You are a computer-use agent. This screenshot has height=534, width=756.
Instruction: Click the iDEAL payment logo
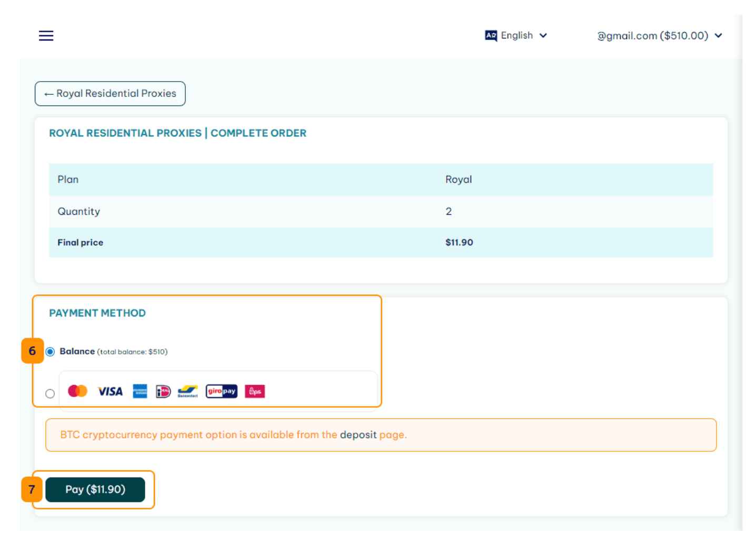163,391
